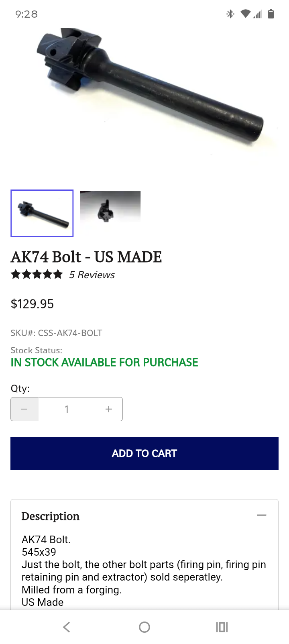Tap the Android back navigation icon
289x644 pixels.
(67, 627)
